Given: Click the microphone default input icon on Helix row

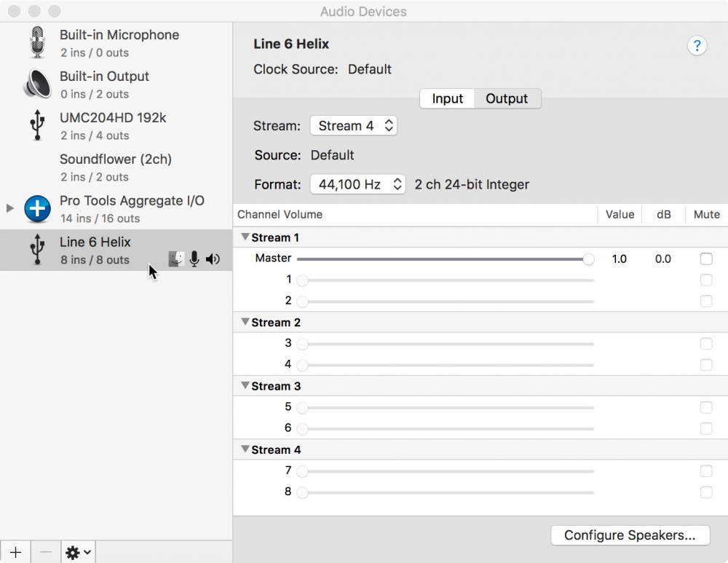Looking at the screenshot, I should click(x=194, y=259).
